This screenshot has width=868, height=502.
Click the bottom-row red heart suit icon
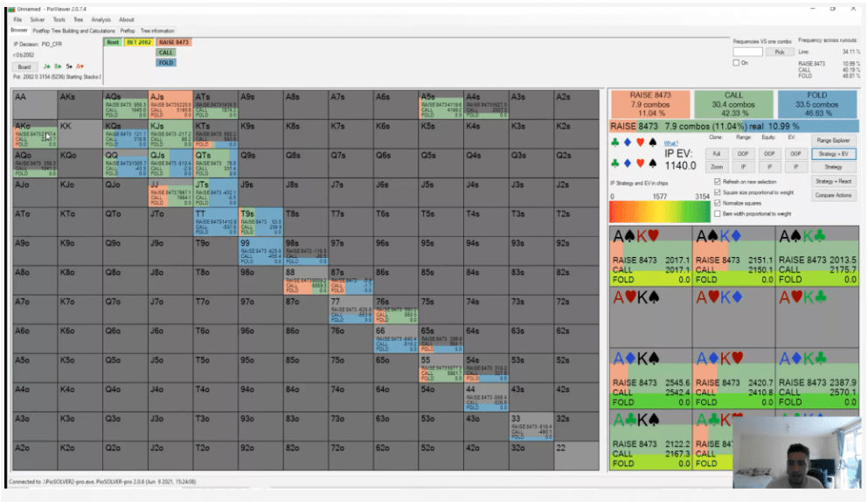click(641, 164)
